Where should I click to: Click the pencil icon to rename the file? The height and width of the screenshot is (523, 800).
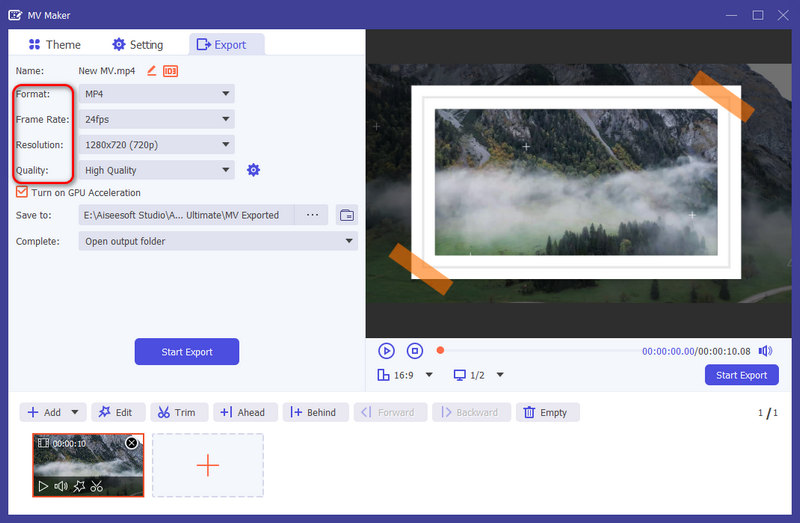152,71
